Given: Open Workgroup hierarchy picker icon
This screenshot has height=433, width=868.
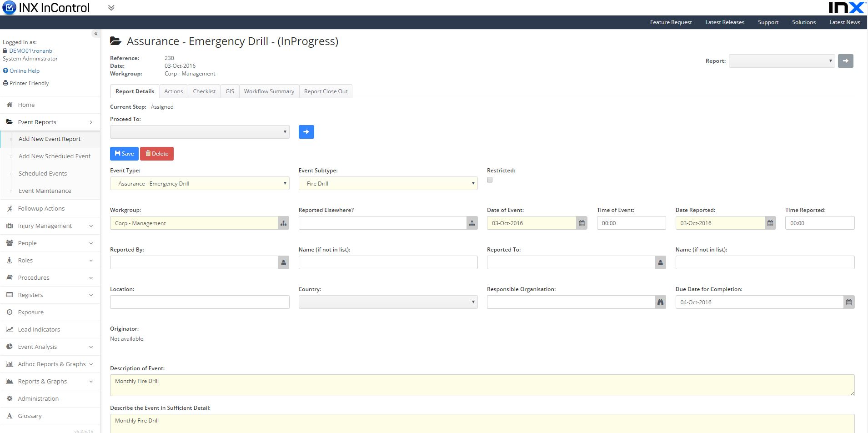Looking at the screenshot, I should pos(284,223).
